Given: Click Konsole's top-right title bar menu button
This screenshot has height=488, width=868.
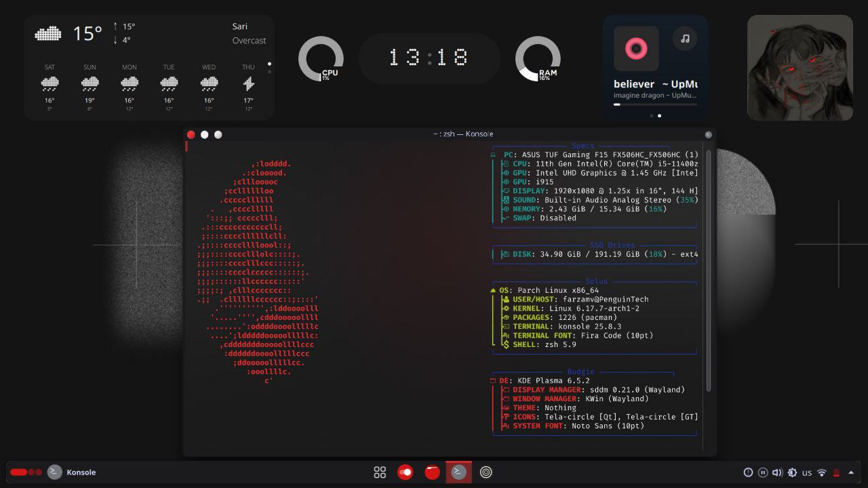Looking at the screenshot, I should click(709, 134).
